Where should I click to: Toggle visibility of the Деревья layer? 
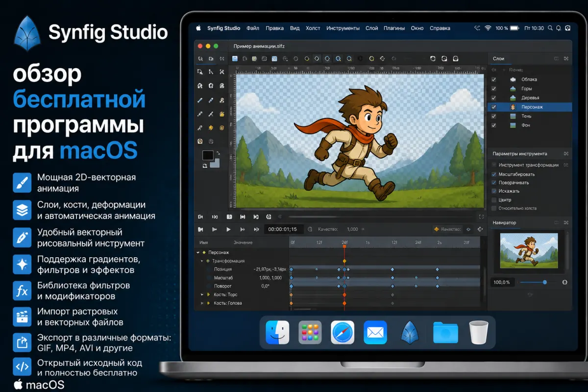493,98
